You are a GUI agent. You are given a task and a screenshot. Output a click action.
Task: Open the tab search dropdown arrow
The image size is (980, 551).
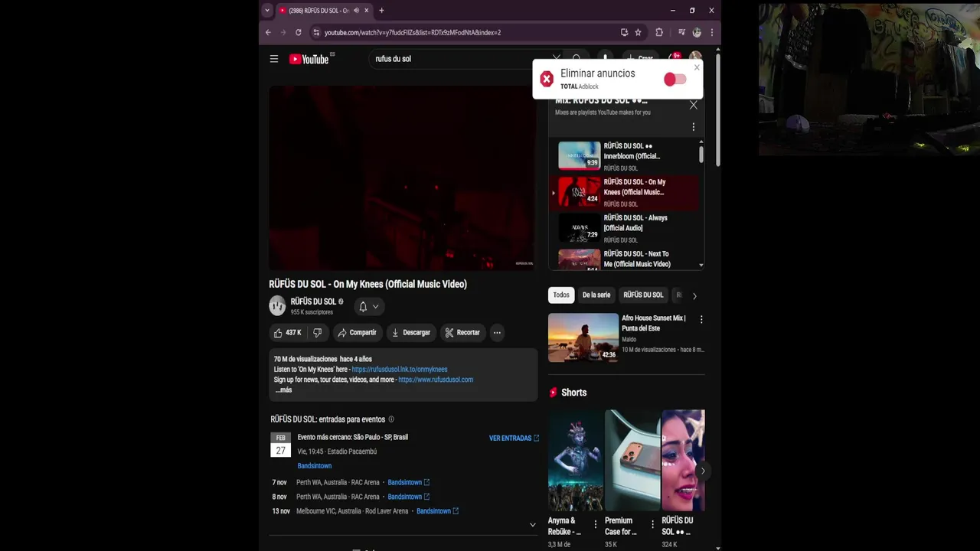(x=266, y=10)
